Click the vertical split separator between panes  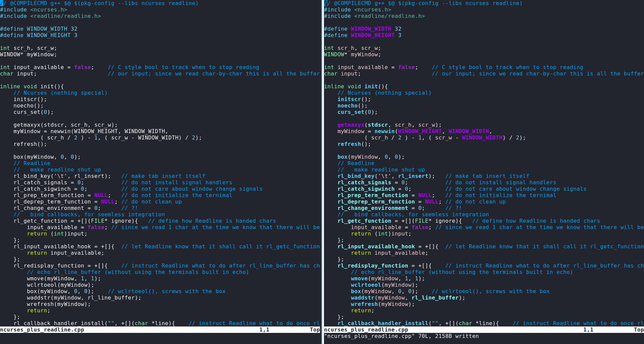click(x=322, y=168)
